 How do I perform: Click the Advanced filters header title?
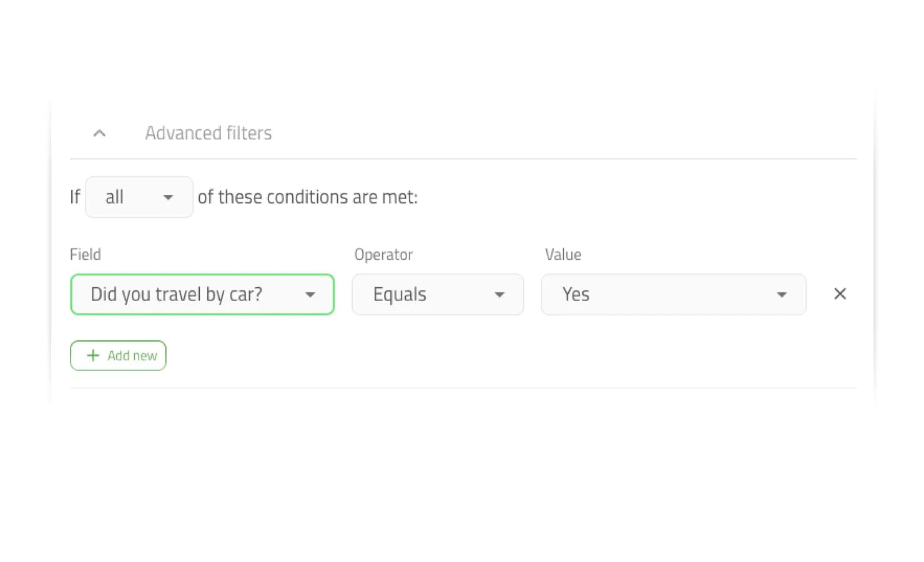coord(208,133)
